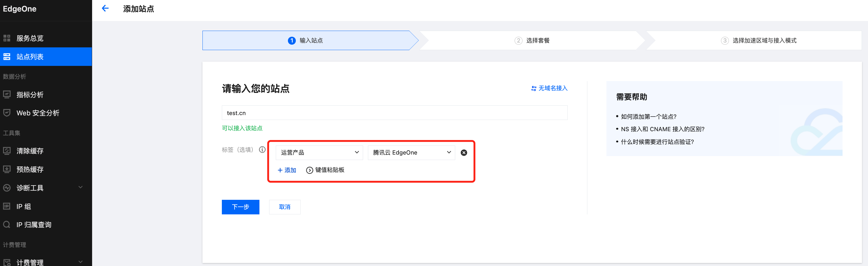Click the 指标分析 sidebar icon

(7, 94)
